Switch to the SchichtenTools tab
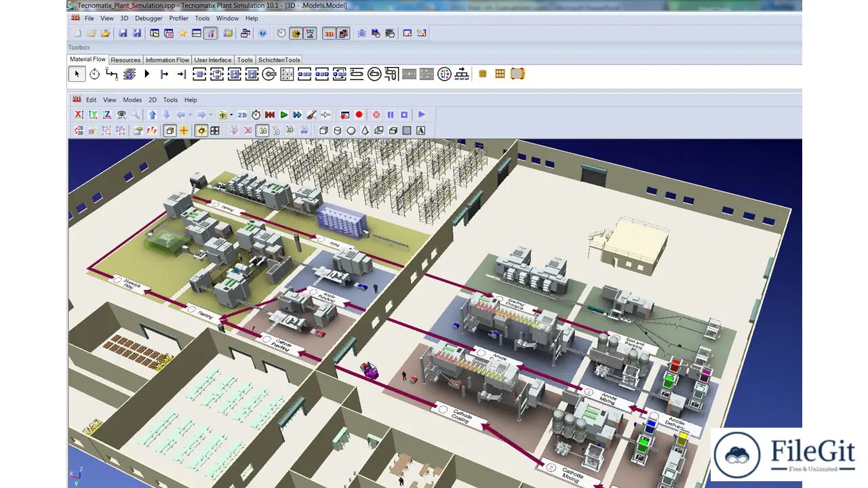 coord(279,60)
